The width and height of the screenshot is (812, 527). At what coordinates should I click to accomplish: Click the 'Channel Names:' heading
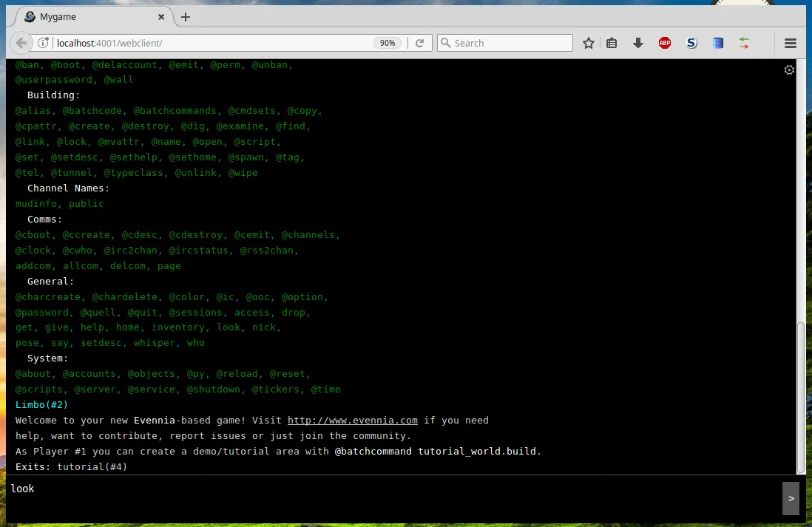[x=68, y=188]
